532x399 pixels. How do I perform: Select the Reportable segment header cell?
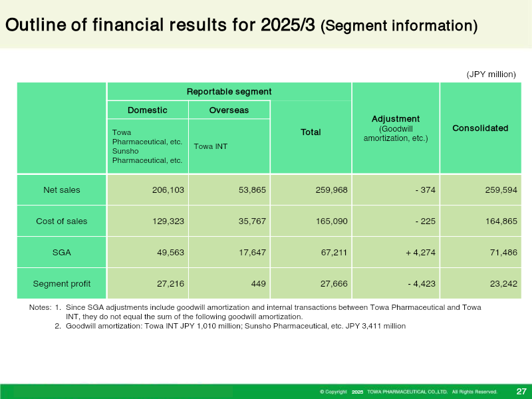(x=229, y=92)
